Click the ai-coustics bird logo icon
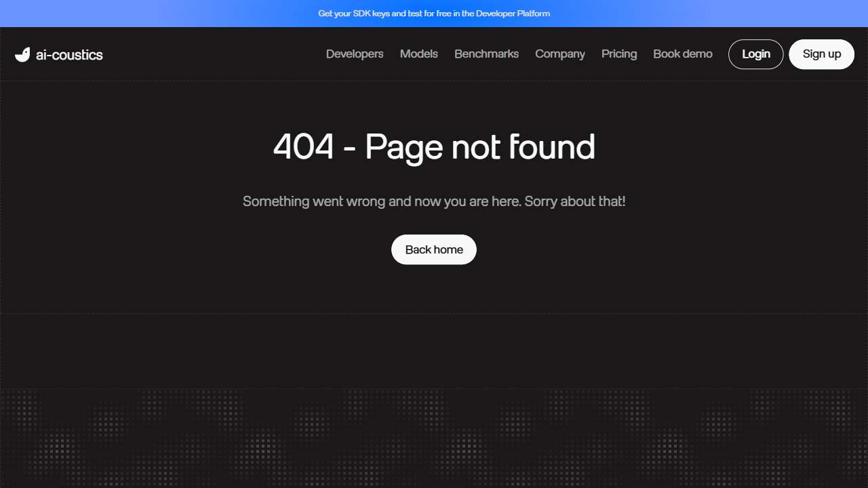Viewport: 868px width, 488px height. pos(22,55)
